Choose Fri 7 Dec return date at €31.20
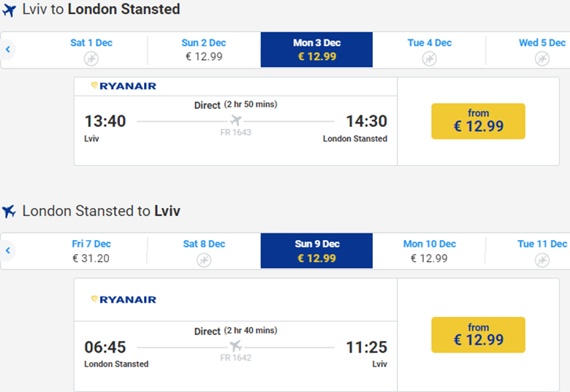 tap(91, 250)
